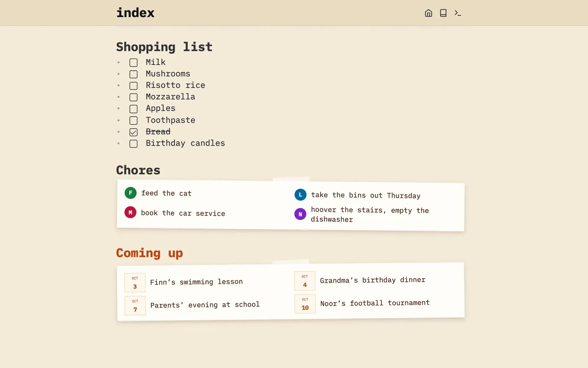Open the home icon in header
This screenshot has height=368, width=588.
(429, 13)
